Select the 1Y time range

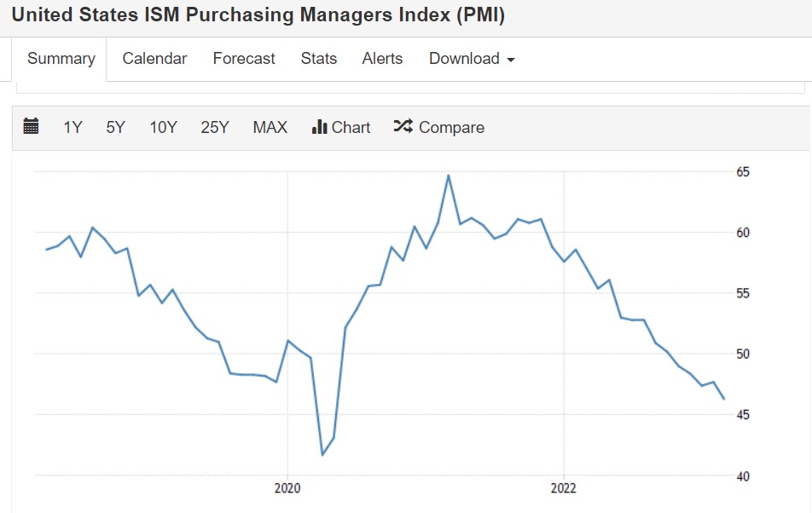[x=72, y=127]
